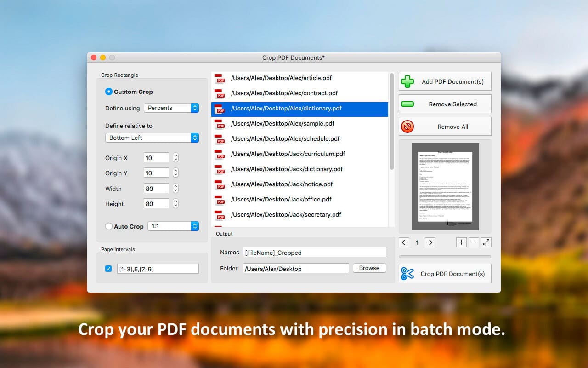Select the Custom Crop radio button

tap(109, 92)
